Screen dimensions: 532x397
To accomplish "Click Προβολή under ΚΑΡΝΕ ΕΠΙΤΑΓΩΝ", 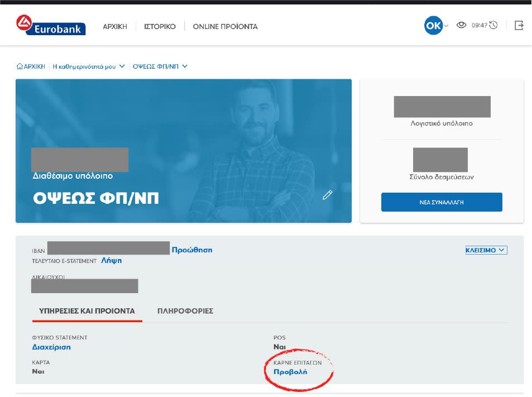I will (290, 371).
